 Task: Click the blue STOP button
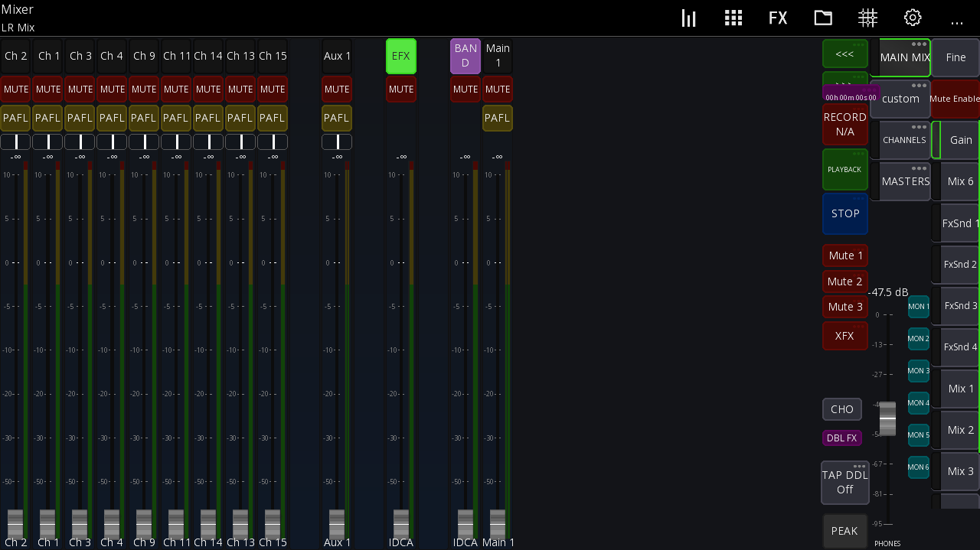coord(845,213)
